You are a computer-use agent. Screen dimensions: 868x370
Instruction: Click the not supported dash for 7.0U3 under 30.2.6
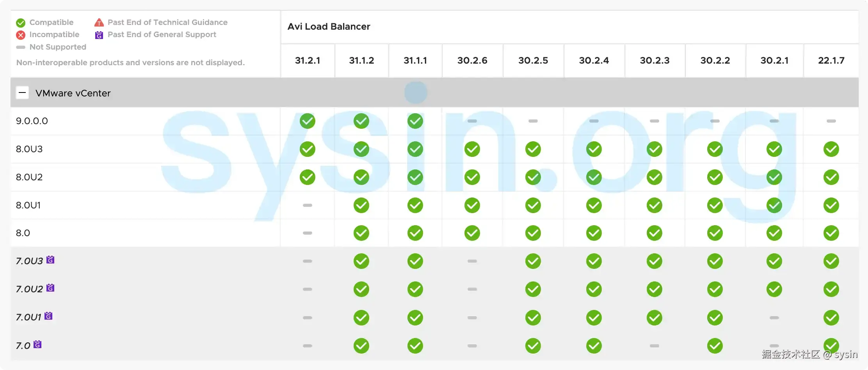click(x=472, y=261)
